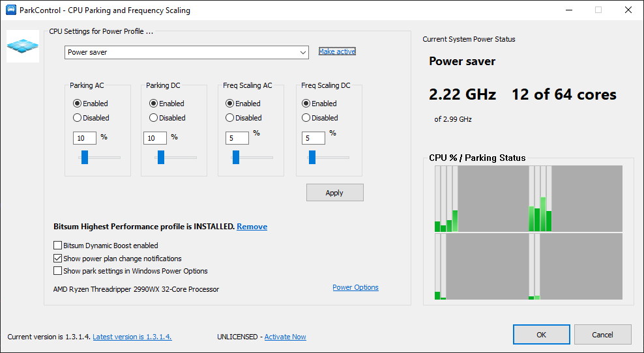This screenshot has width=644, height=353.
Task: Open the Power Options link
Action: [355, 287]
